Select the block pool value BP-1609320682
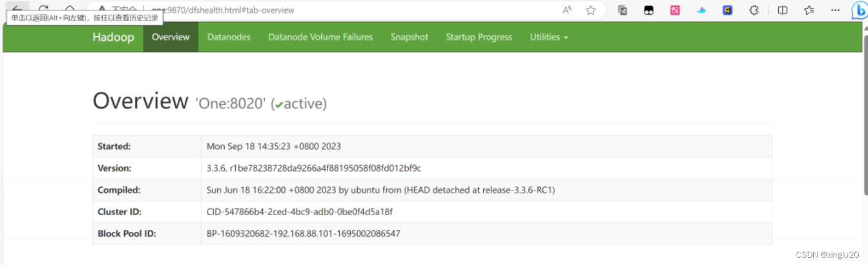 point(303,234)
